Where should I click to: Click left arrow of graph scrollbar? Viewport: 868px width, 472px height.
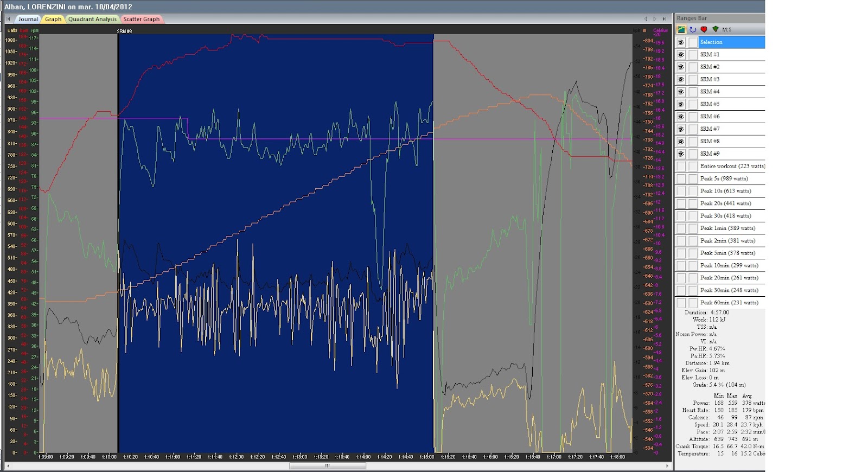(8, 465)
